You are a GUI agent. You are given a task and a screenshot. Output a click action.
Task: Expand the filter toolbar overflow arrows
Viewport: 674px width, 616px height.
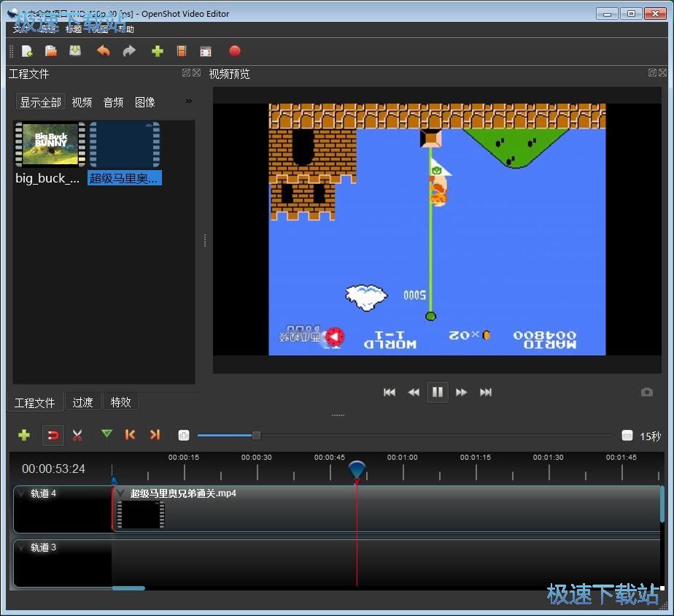click(189, 101)
